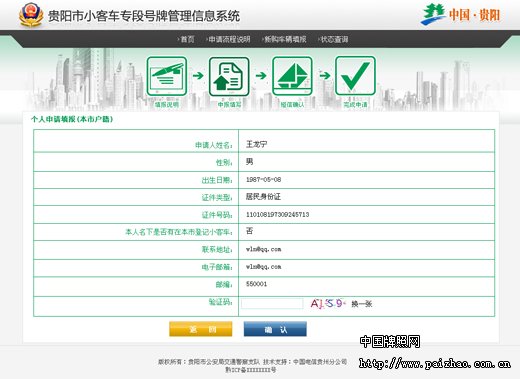Click the 电子邮箱 value wln@qq.com
The height and width of the screenshot is (379, 520).
(263, 267)
